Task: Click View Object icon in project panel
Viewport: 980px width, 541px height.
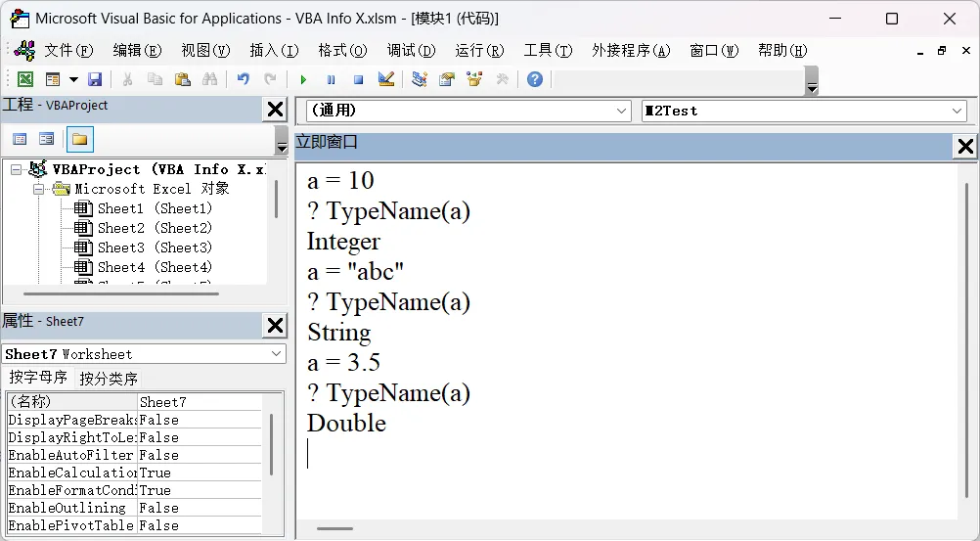Action: coord(46,139)
